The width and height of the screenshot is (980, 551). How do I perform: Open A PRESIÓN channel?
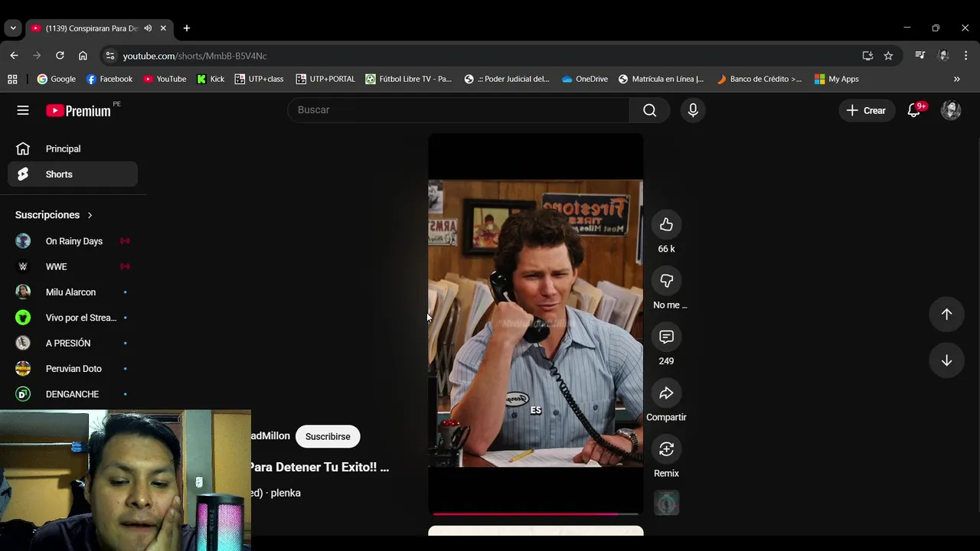point(73,343)
